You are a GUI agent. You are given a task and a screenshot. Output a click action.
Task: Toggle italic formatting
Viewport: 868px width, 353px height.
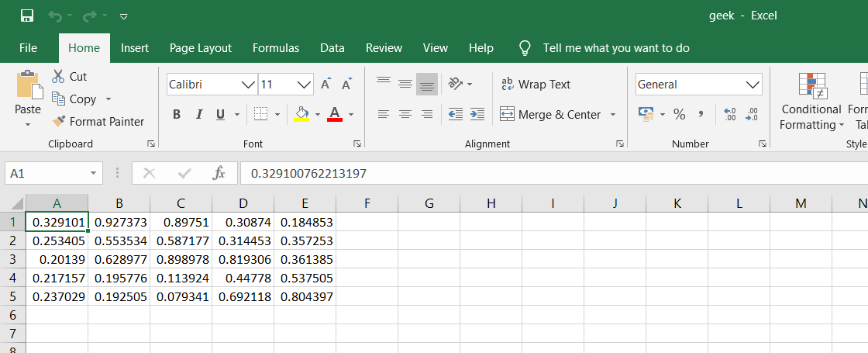pos(198,115)
